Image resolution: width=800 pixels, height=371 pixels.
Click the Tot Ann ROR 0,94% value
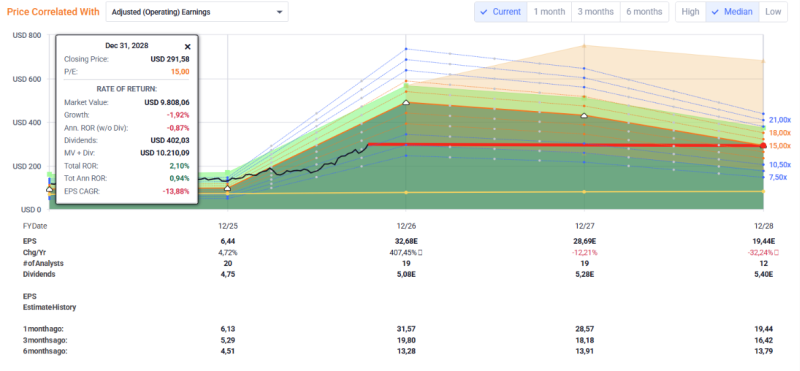point(180,178)
